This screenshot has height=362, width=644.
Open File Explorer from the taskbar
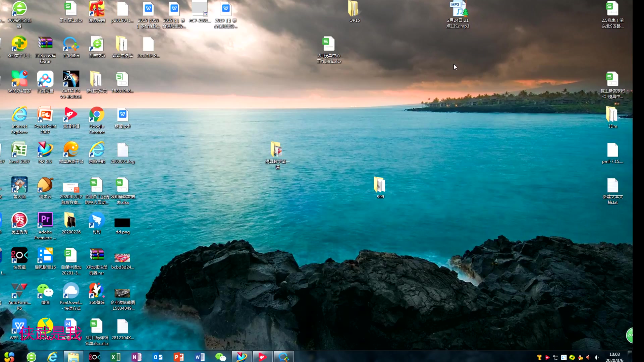[x=73, y=357]
